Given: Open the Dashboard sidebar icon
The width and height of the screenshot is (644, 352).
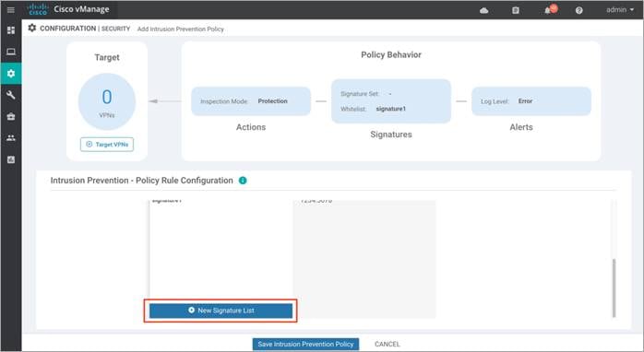Looking at the screenshot, I should click(x=11, y=30).
